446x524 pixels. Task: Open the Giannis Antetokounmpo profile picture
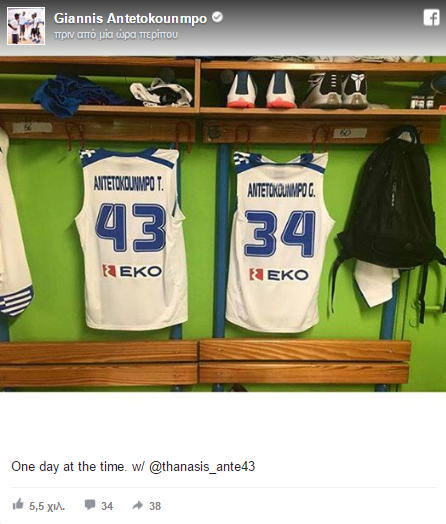click(26, 26)
